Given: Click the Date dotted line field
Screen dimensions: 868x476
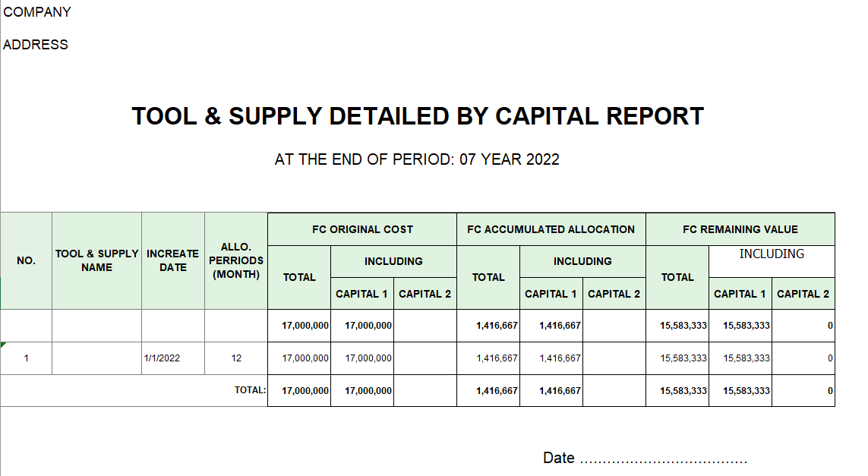Looking at the screenshot, I should click(663, 460).
